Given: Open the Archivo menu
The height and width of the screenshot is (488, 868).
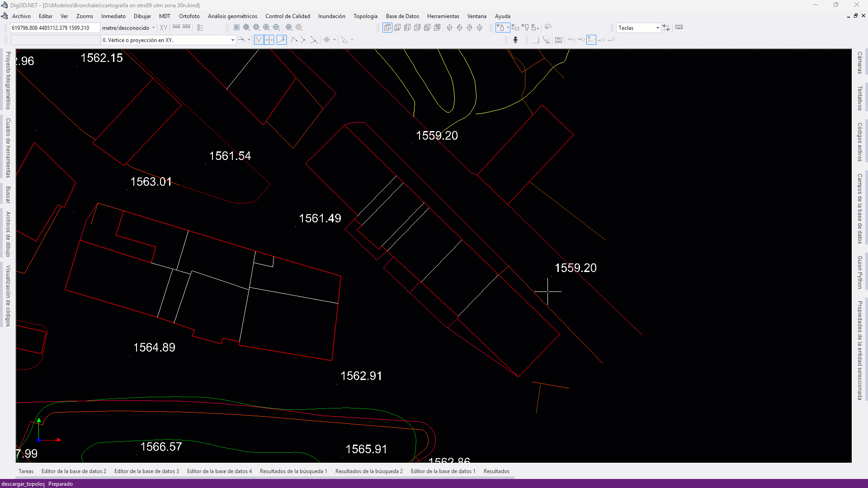Looking at the screenshot, I should (21, 16).
